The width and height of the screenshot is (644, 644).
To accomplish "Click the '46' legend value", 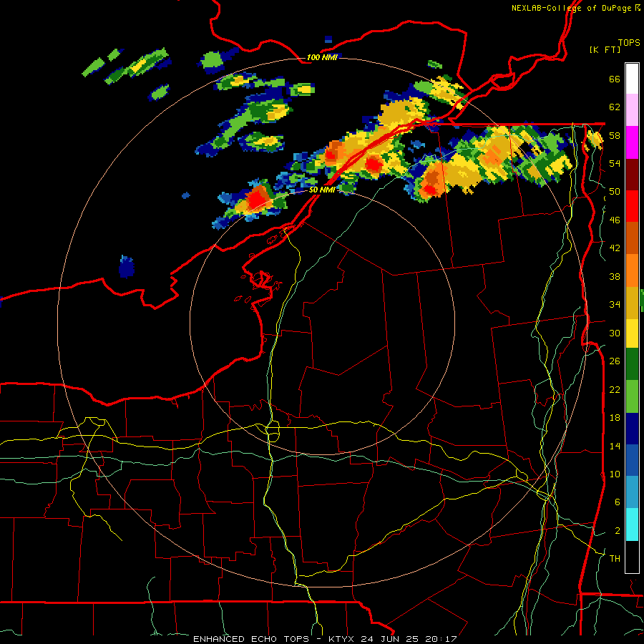I will pyautogui.click(x=615, y=220).
